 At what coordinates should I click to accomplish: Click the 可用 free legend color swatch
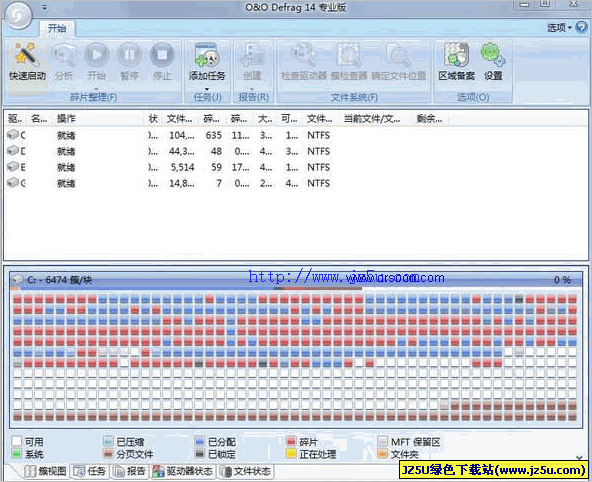(x=16, y=441)
